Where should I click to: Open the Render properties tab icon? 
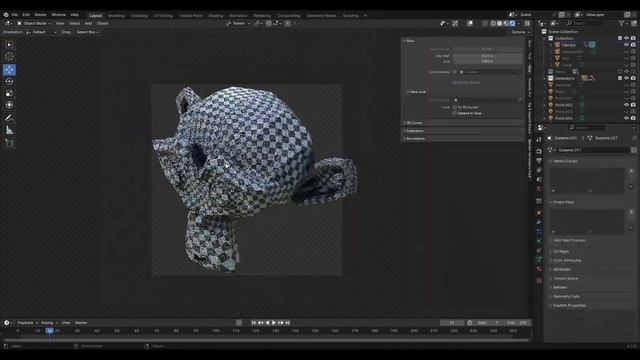539,151
